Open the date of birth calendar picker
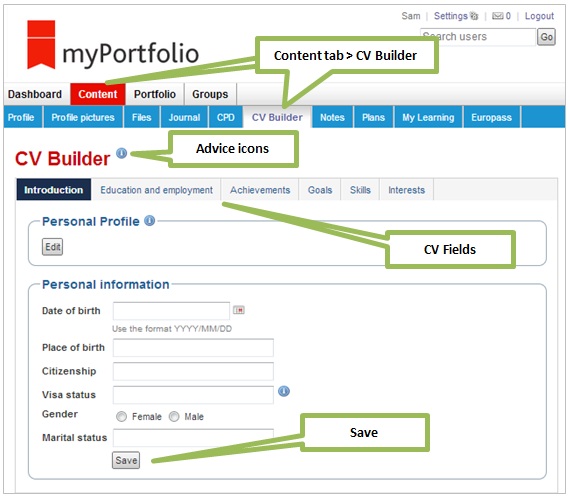The image size is (570, 498). coord(239,310)
